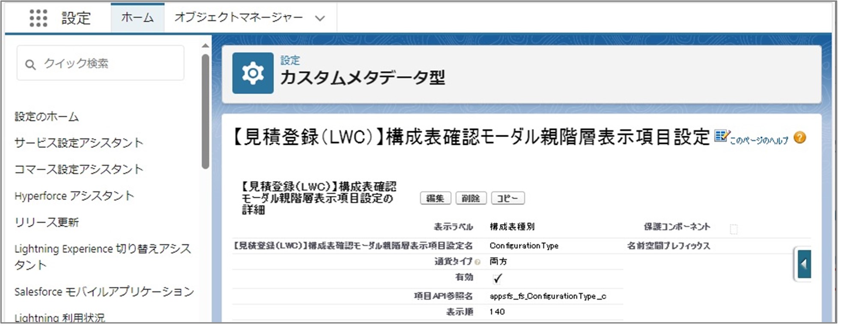Open サービス設定アシスタント in the sidebar
Screen dimensions: 868x326
pos(79,143)
